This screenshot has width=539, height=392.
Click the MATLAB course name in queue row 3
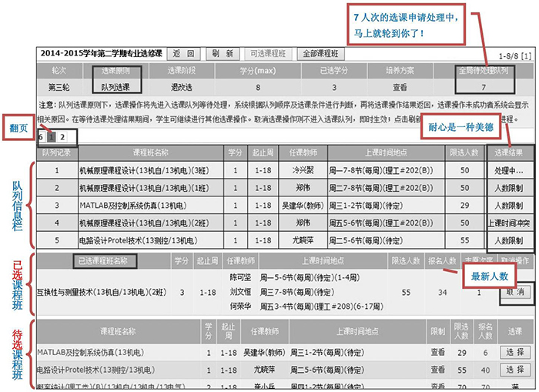pyautogui.click(x=132, y=206)
